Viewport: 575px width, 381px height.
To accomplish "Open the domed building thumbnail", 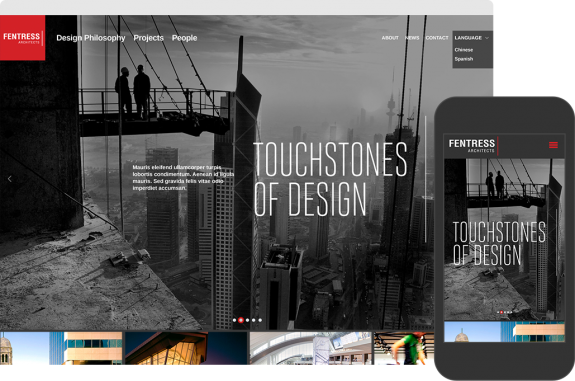I will [x=61, y=348].
